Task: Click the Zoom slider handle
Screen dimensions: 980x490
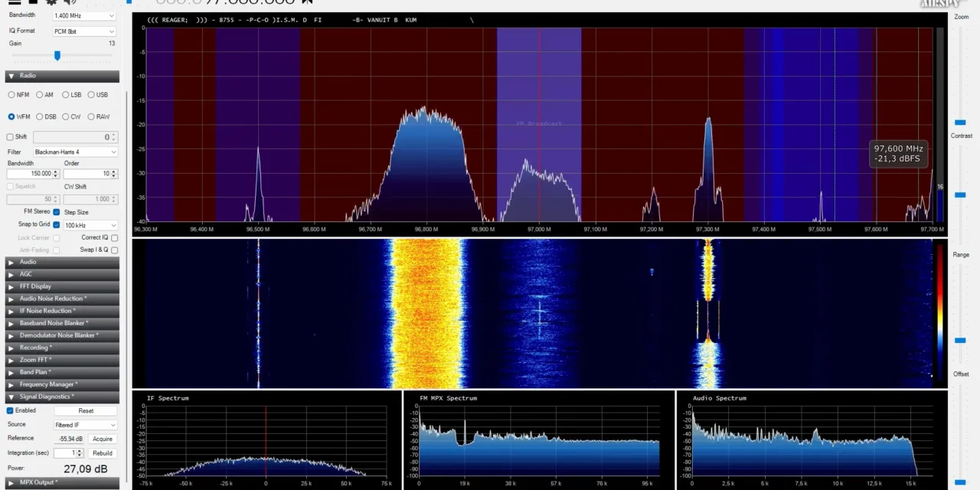Action: tap(960, 122)
